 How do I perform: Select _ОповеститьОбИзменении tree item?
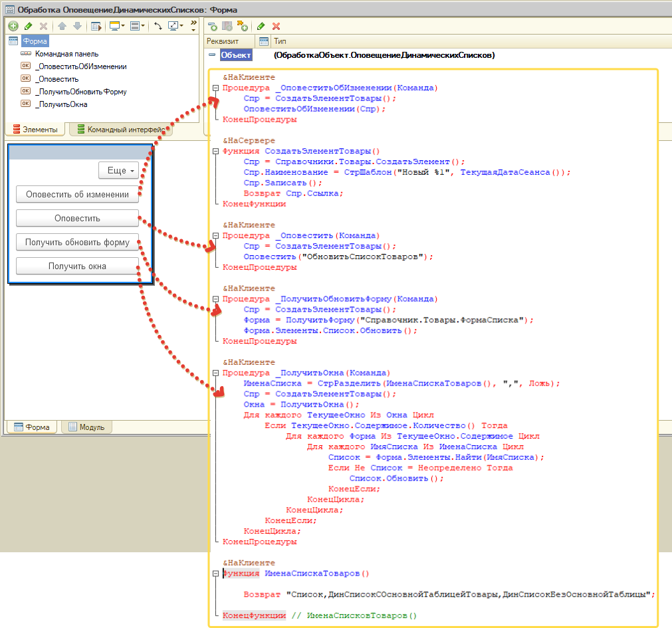[x=81, y=66]
